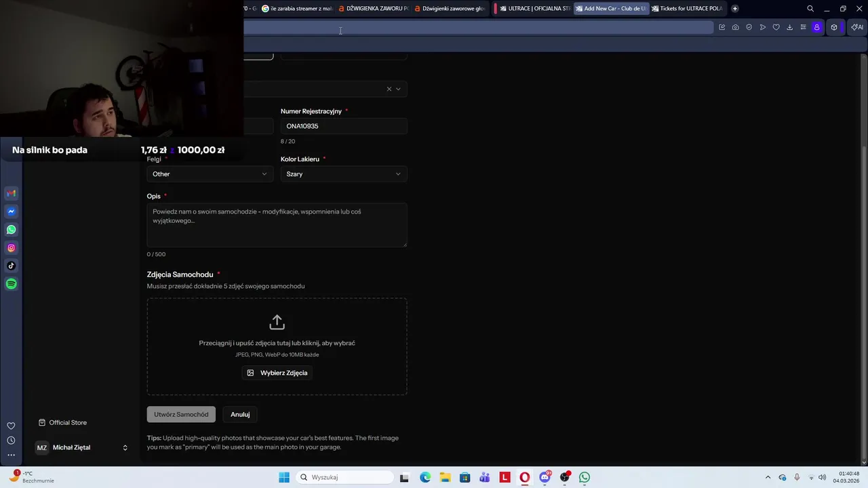Screen dimensions: 868x488
Task: Click the Numer Rejestracyjny field ONA10935
Action: 344,126
